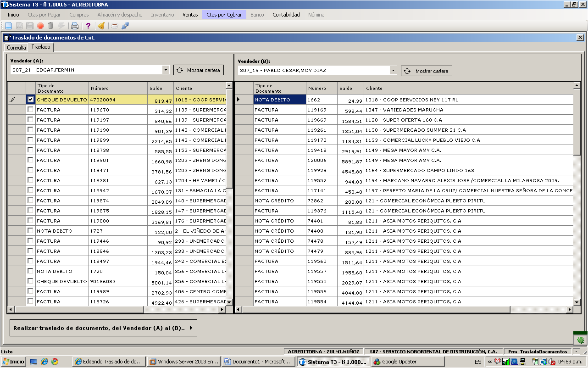Viewport: 588px width, 368px height.
Task: Click the blue connection plug icon
Action: 125,26
